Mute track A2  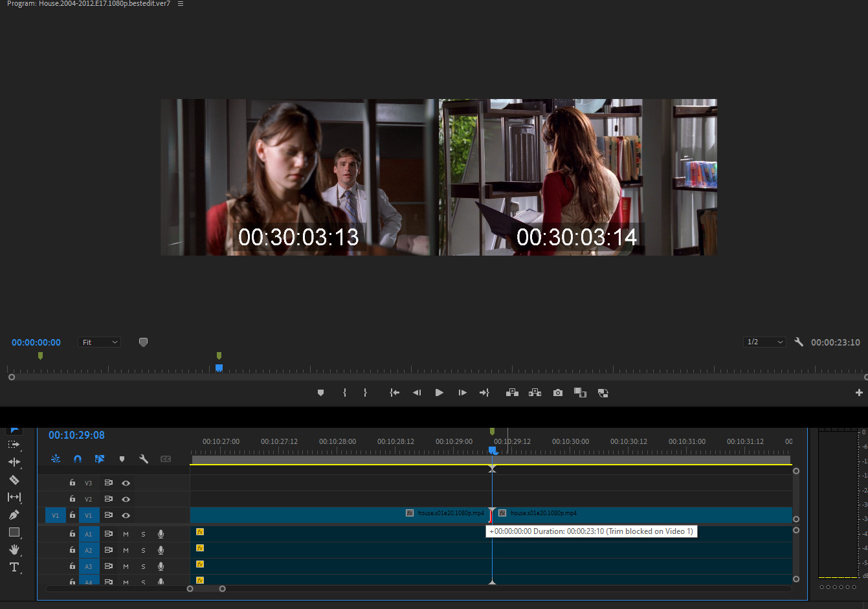[x=126, y=550]
